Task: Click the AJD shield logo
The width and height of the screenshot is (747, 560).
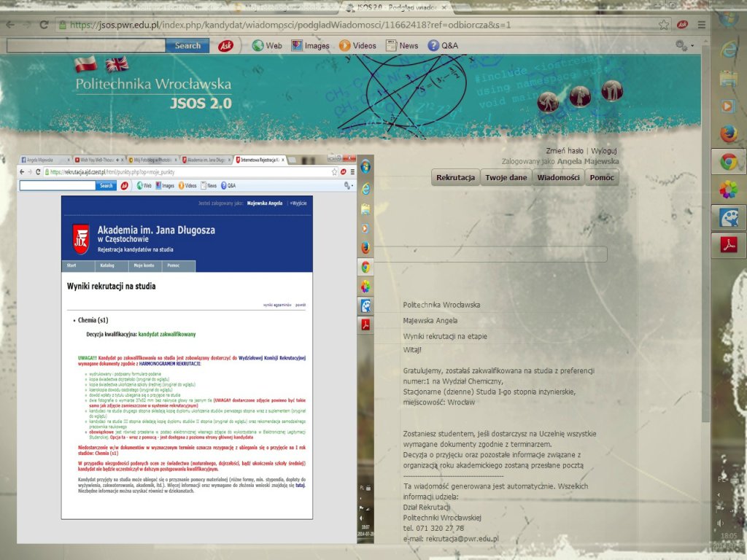Action: 81,239
